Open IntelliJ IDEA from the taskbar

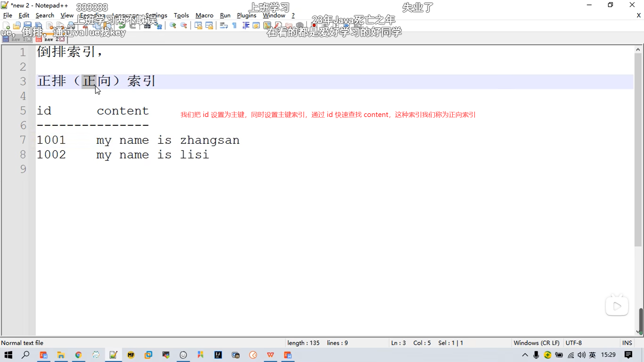click(218, 355)
